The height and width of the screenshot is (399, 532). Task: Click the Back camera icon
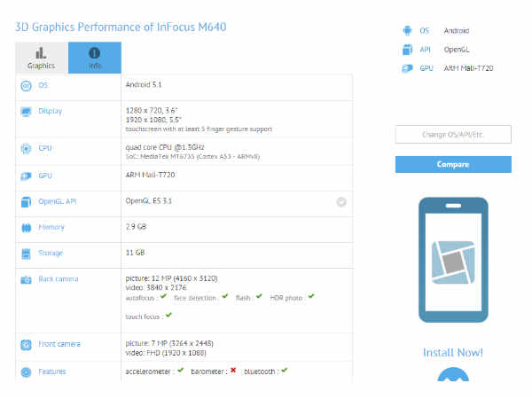[x=26, y=280]
